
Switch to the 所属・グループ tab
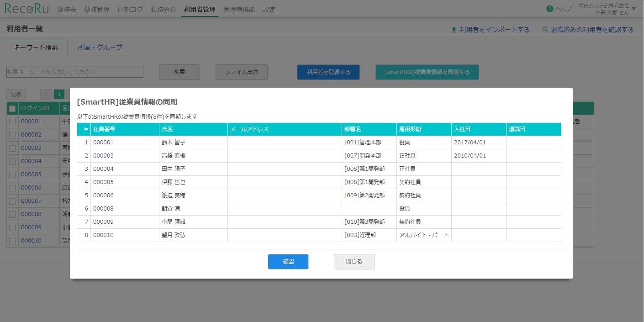[99, 47]
